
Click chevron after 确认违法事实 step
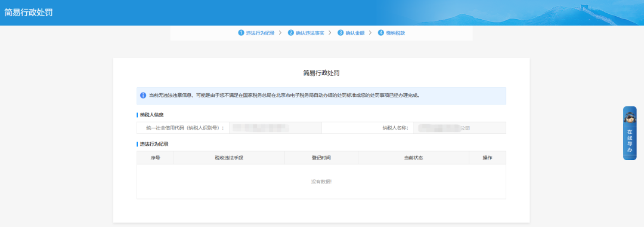330,33
